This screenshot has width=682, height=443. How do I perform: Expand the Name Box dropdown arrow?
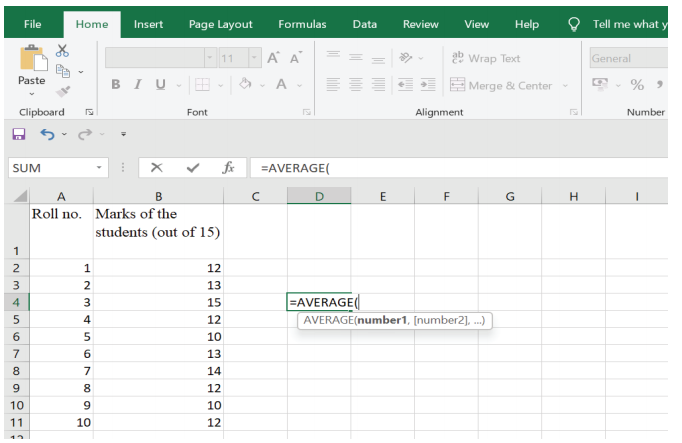99,167
